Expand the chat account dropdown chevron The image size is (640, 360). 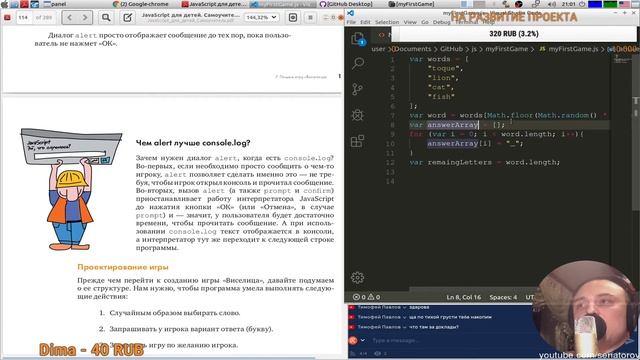point(362,340)
